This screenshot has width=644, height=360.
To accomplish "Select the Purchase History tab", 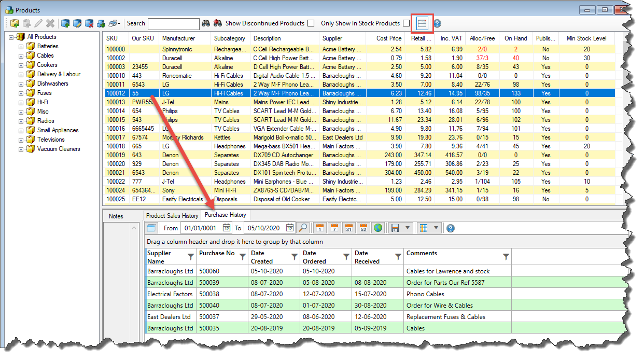I will point(226,215).
